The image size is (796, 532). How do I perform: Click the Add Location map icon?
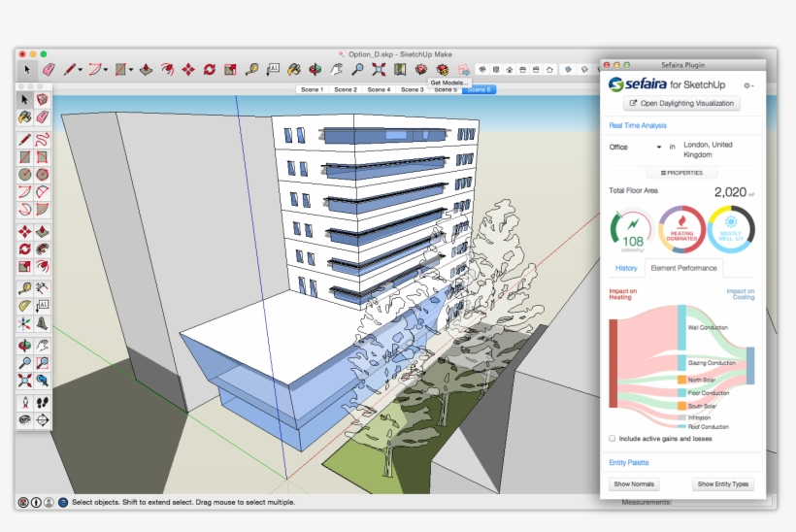point(400,70)
